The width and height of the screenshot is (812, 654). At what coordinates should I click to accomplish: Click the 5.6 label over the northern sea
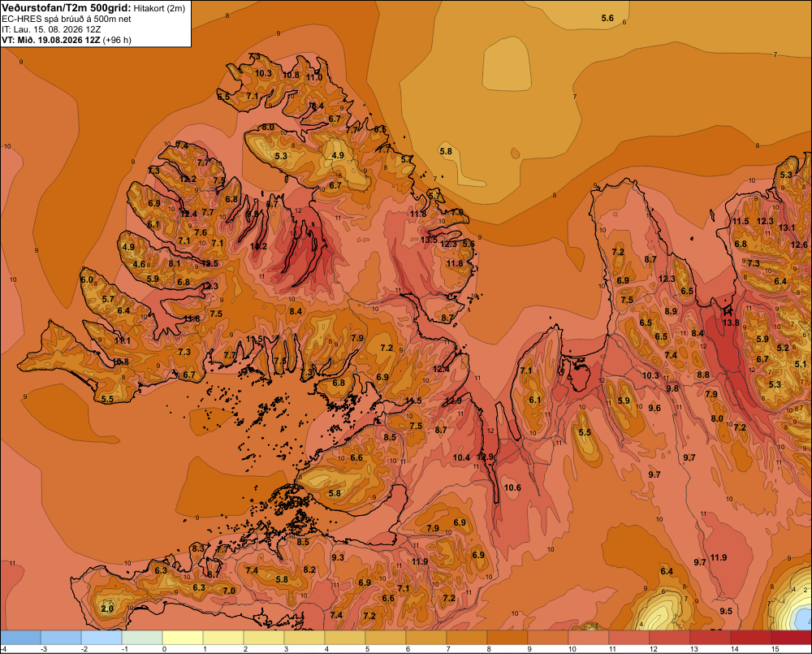click(x=607, y=18)
